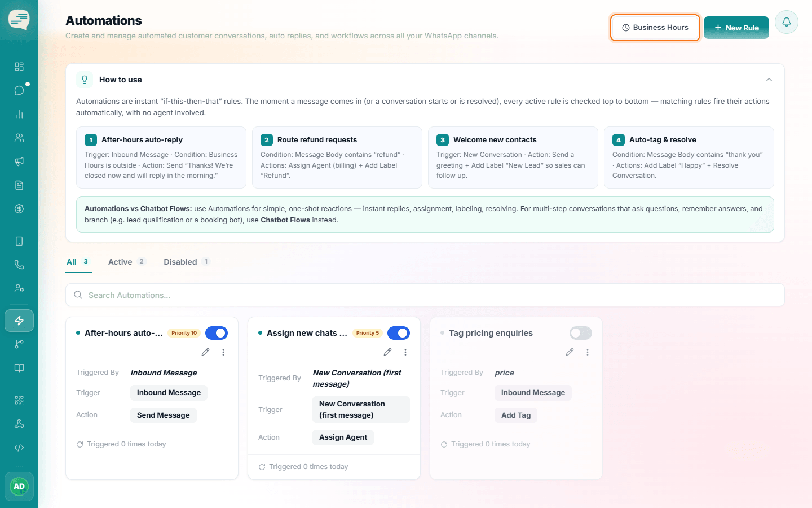Open the contacts people sidebar icon
The width and height of the screenshot is (812, 508).
click(19, 138)
